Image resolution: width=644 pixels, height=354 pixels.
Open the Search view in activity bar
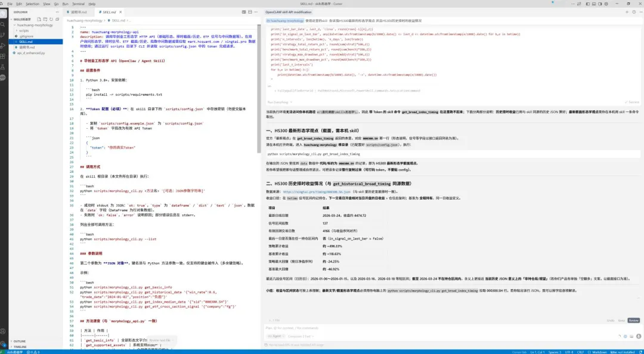click(x=3, y=24)
